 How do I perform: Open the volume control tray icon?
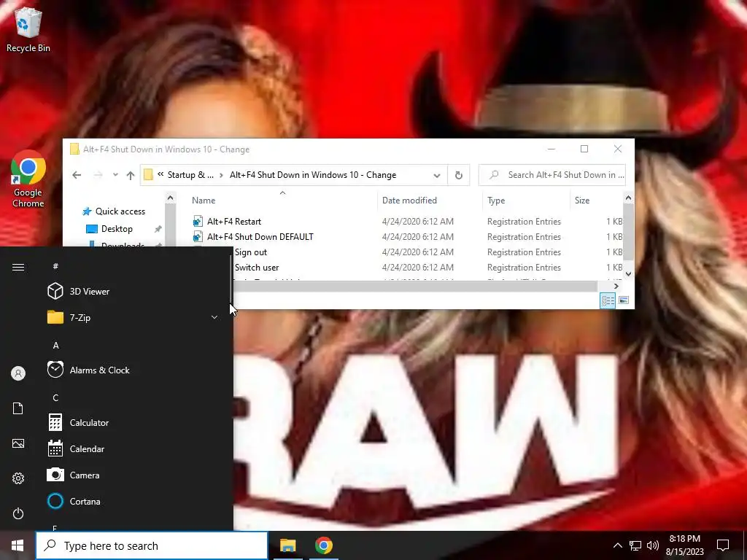click(653, 545)
